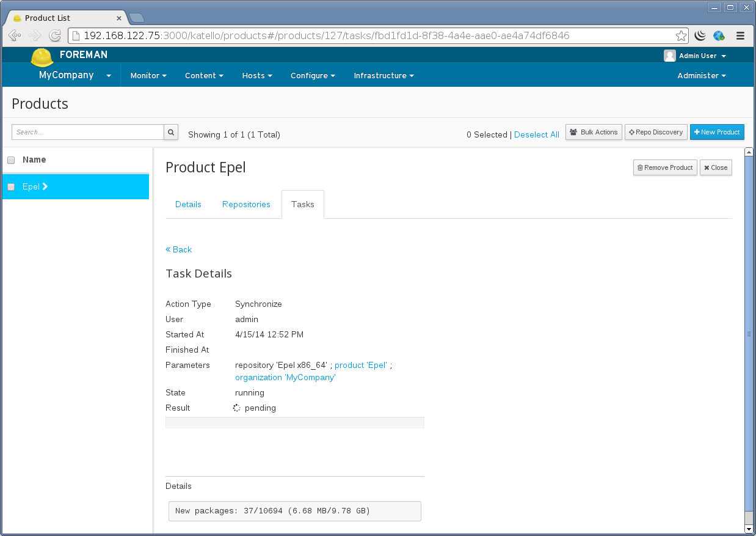The width and height of the screenshot is (756, 536).
Task: Select the Epel row in the product list
Action: click(x=76, y=186)
